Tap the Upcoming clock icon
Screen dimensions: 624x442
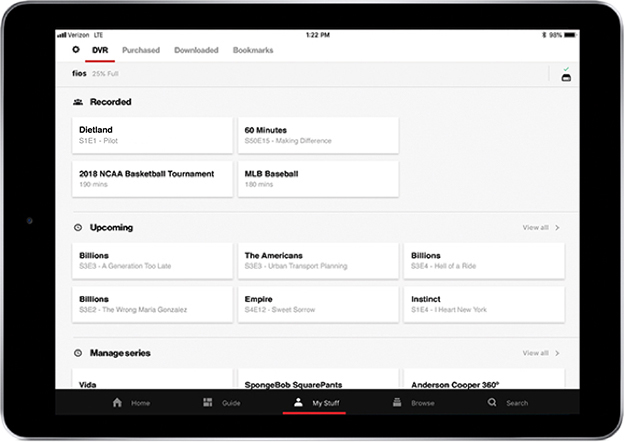click(78, 228)
